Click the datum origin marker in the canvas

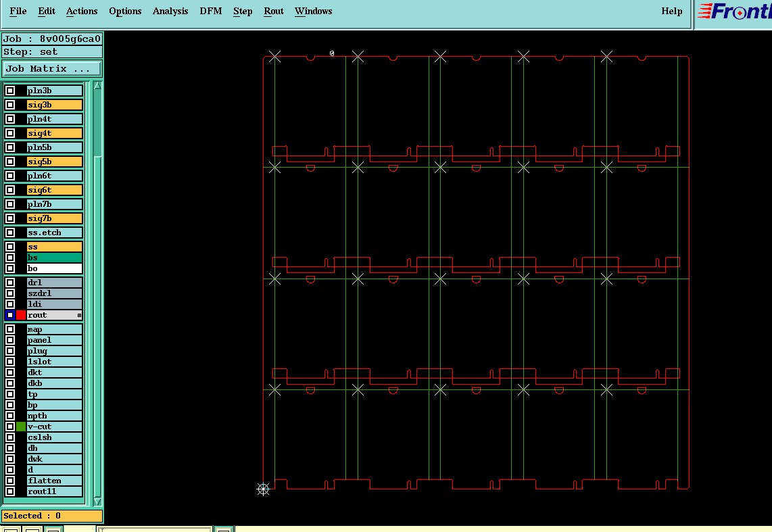[x=264, y=489]
